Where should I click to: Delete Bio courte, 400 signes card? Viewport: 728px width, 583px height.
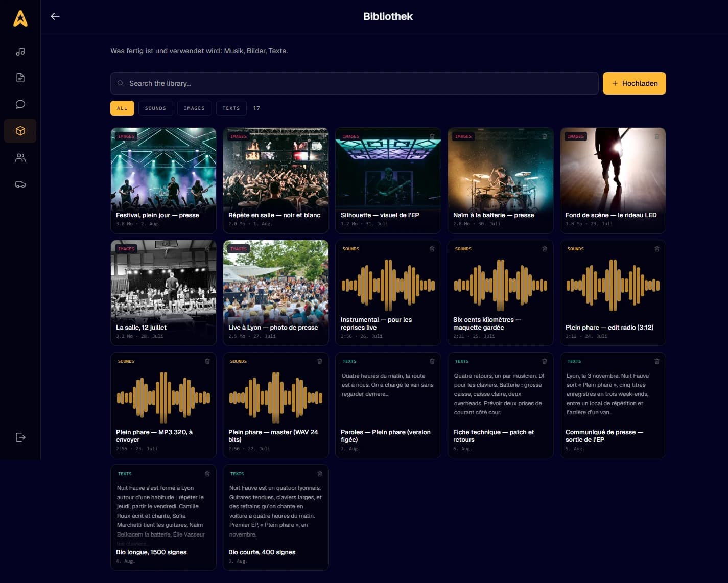pos(320,474)
